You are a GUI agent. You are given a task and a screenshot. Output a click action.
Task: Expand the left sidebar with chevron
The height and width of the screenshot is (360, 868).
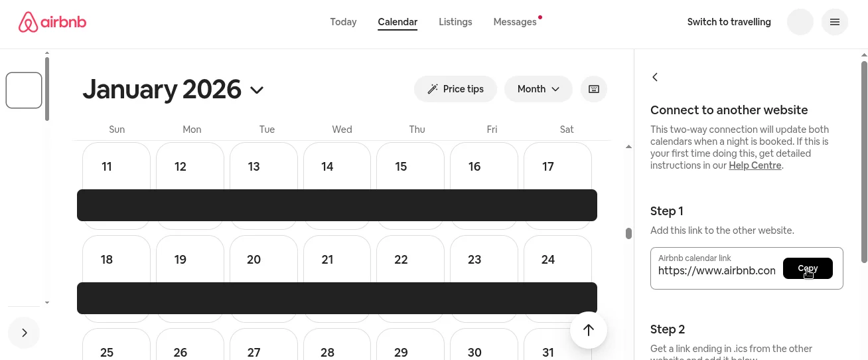click(25, 333)
